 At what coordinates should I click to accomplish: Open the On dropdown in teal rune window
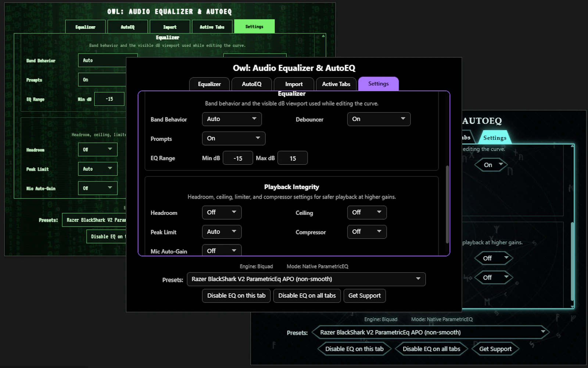click(491, 165)
